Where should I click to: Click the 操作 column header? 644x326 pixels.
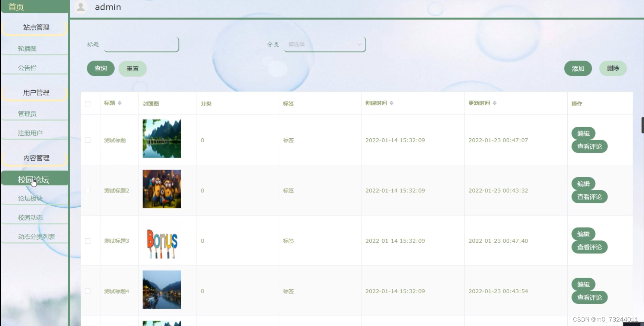pos(577,104)
